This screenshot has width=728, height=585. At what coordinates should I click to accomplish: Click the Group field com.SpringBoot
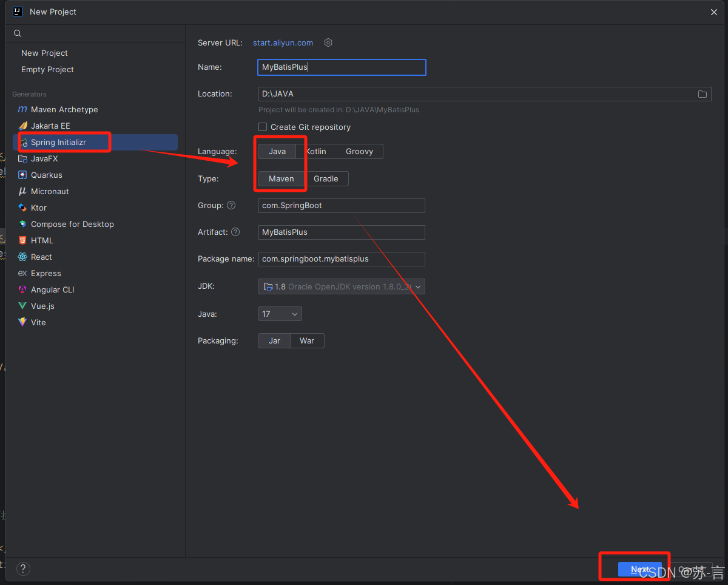pos(342,205)
